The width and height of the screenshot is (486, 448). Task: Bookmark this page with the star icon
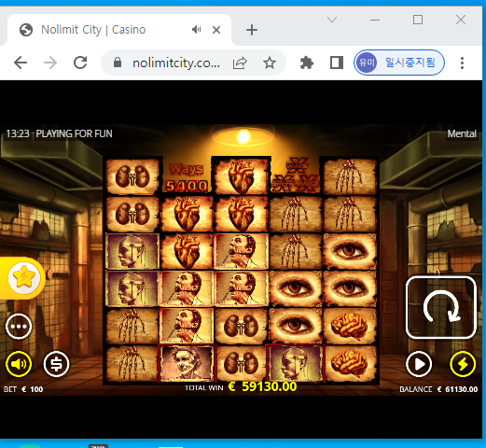click(x=270, y=63)
